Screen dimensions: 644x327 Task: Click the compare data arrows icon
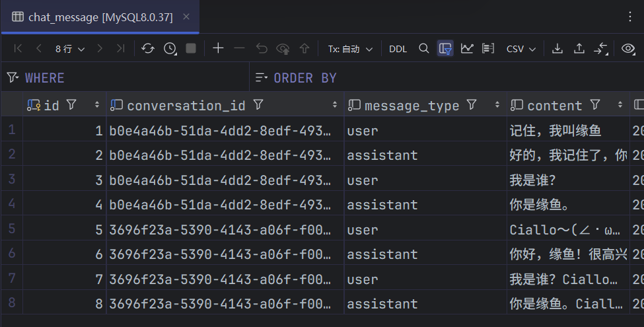[600, 48]
